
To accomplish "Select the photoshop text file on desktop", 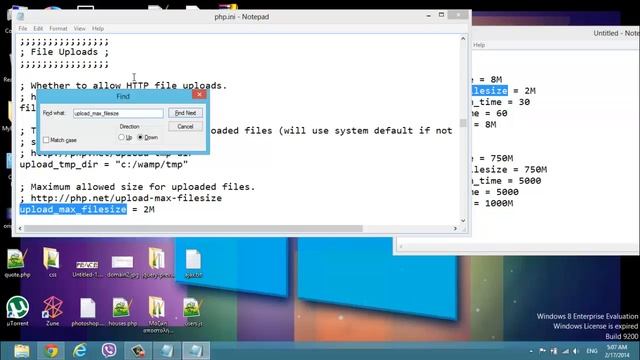I will 88,311.
